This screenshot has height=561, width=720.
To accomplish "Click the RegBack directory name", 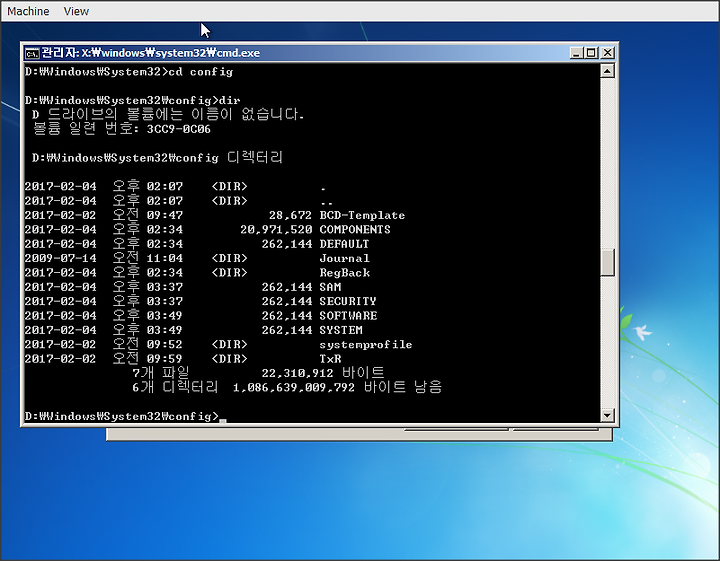I will (x=344, y=273).
